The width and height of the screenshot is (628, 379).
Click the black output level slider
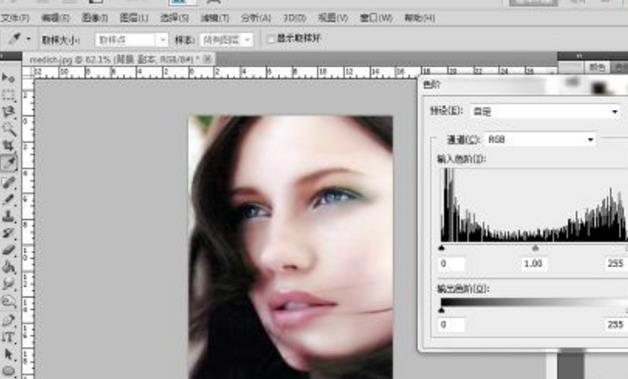(441, 310)
